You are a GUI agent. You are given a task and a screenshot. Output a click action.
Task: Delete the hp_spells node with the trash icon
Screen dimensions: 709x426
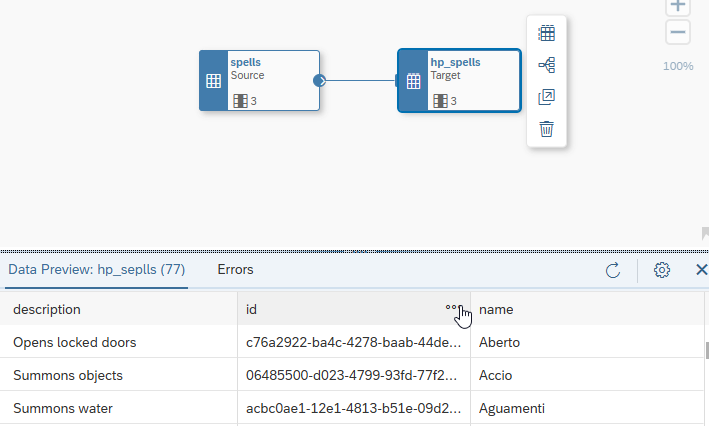pyautogui.click(x=546, y=129)
